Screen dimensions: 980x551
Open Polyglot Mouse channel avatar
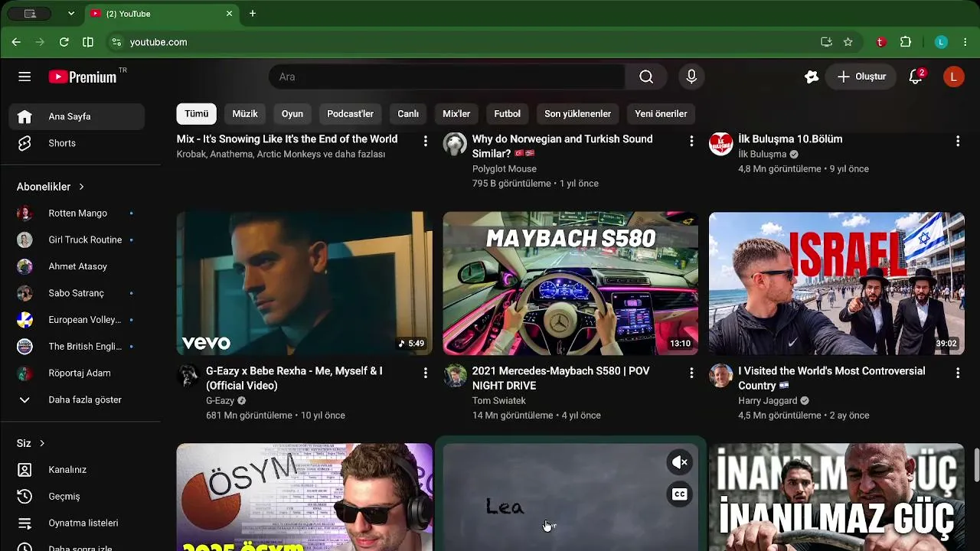455,143
